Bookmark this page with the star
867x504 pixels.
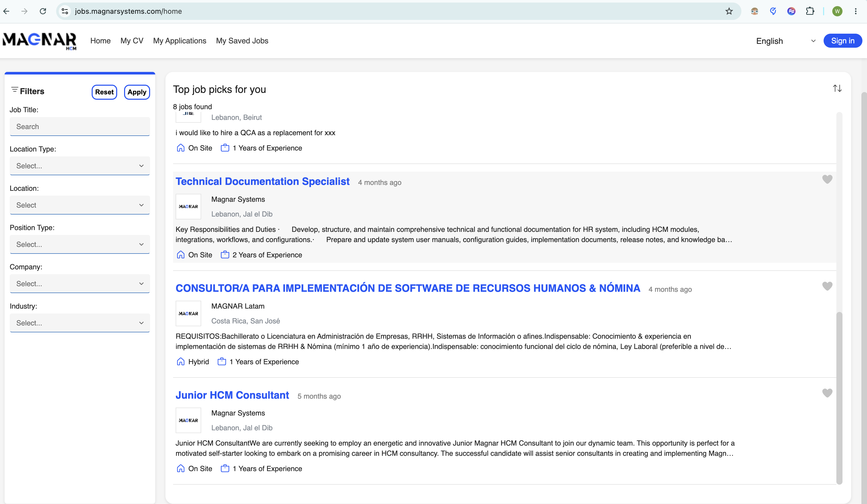[729, 11]
